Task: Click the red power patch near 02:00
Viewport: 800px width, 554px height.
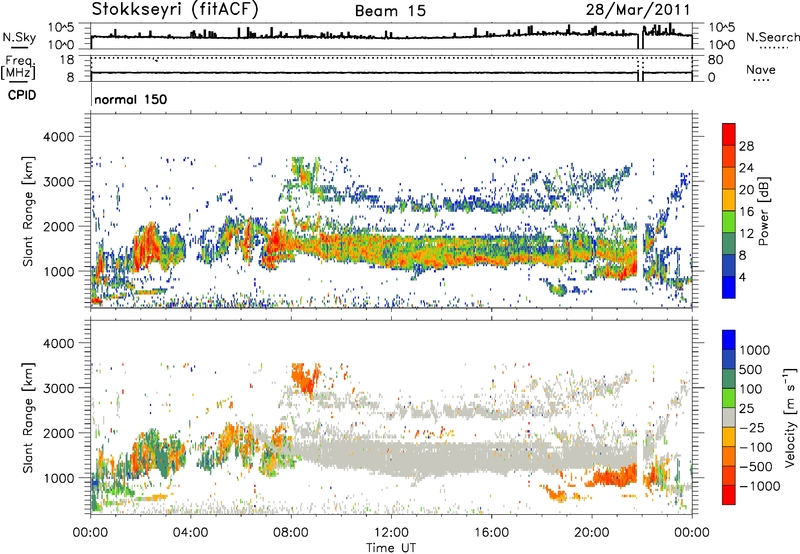Action: 148,245
